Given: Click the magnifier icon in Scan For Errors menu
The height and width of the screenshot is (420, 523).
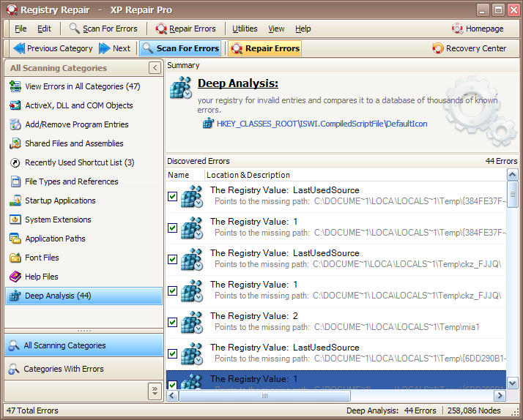Looking at the screenshot, I should (75, 29).
